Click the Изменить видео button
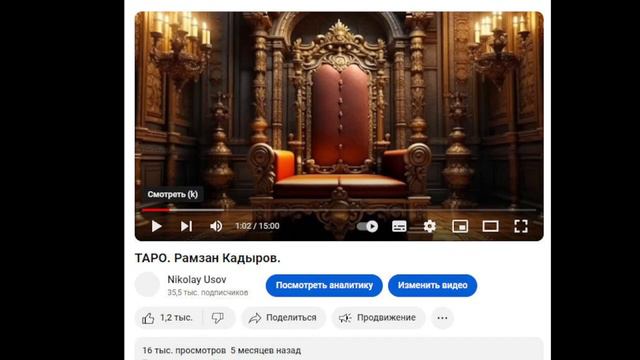The width and height of the screenshot is (640, 360). (433, 285)
